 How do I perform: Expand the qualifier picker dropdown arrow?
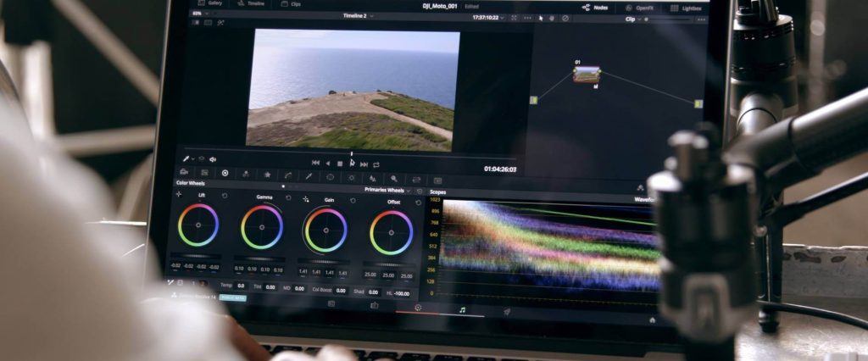192,159
